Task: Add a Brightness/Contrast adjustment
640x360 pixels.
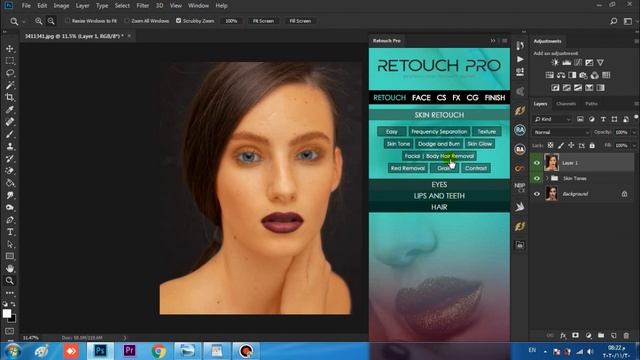Action: pyautogui.click(x=555, y=62)
